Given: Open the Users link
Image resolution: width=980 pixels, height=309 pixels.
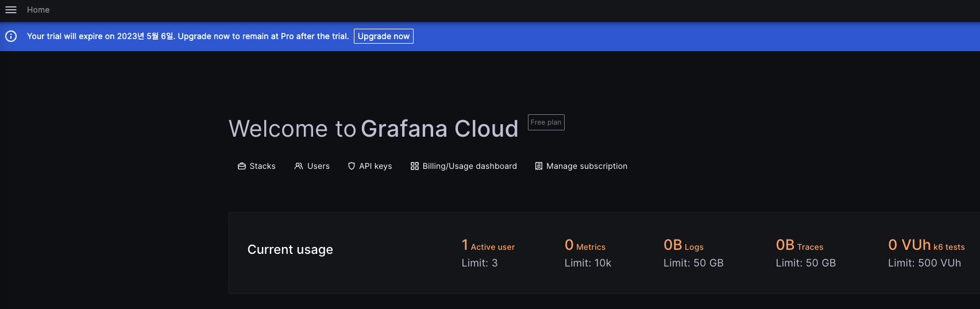Looking at the screenshot, I should coord(312,166).
